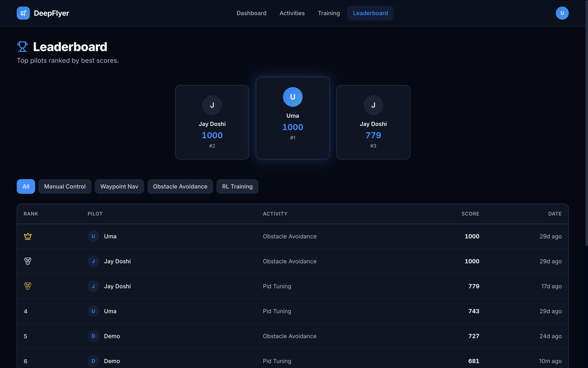Click the DeepFlyer plane logo icon
This screenshot has height=368, width=588.
(x=23, y=13)
